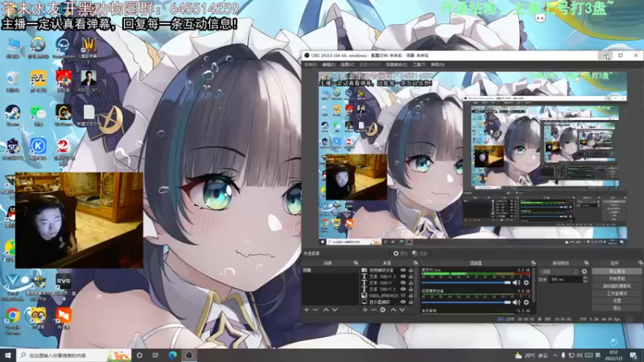Show hidden tray icons with the taskbar chevron
The height and width of the screenshot is (362, 644).
[555, 356]
